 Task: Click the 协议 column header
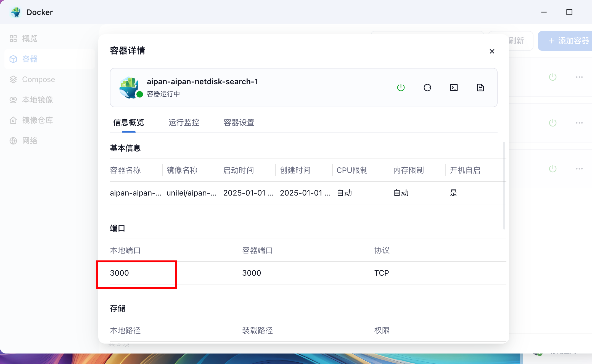point(382,250)
